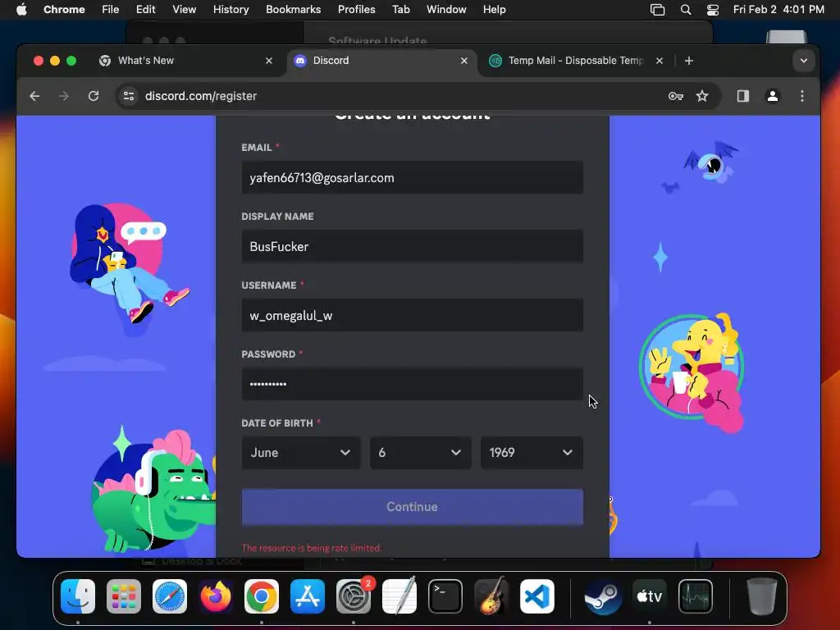Launch Firefox from the dock
This screenshot has height=630, width=840.
[x=216, y=596]
